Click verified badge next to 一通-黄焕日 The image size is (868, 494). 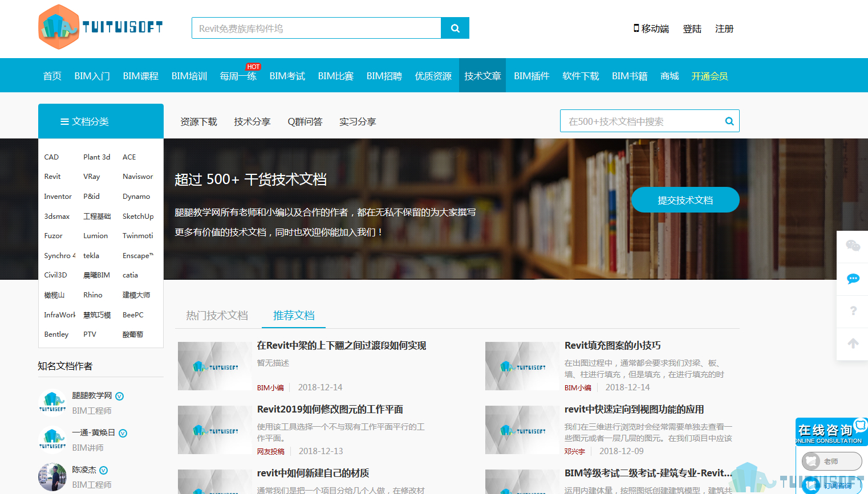[x=123, y=433]
